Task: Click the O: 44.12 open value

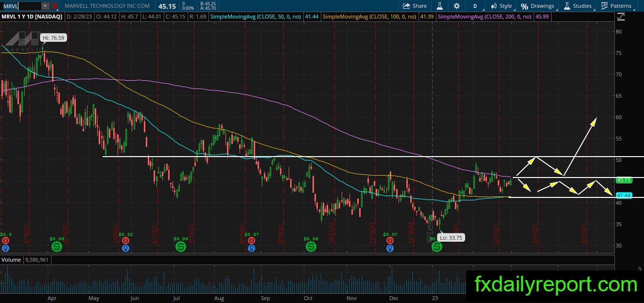Action: point(106,17)
